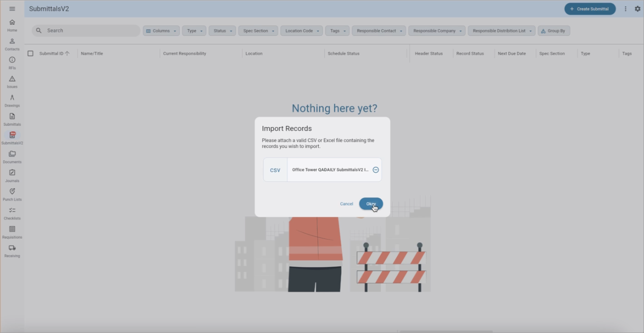Open Requisitions from the sidebar
This screenshot has width=644, height=333.
click(x=12, y=232)
